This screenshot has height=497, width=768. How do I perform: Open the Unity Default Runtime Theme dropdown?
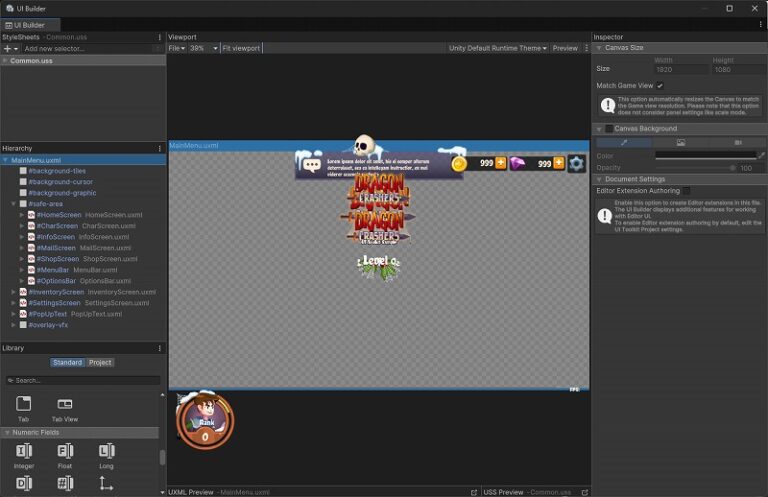point(497,48)
